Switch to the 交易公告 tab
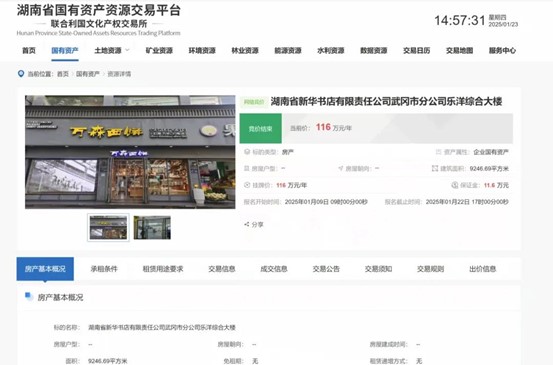This screenshot has height=365, width=553. (326, 269)
